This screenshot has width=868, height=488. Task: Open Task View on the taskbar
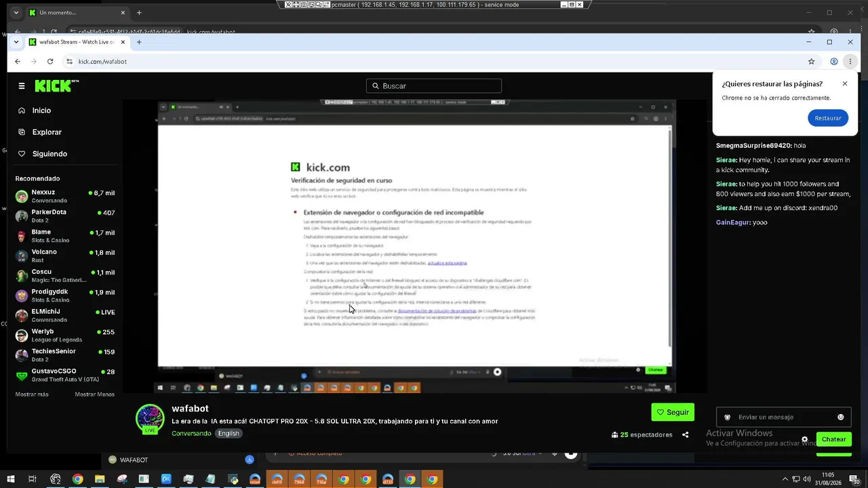(33, 479)
